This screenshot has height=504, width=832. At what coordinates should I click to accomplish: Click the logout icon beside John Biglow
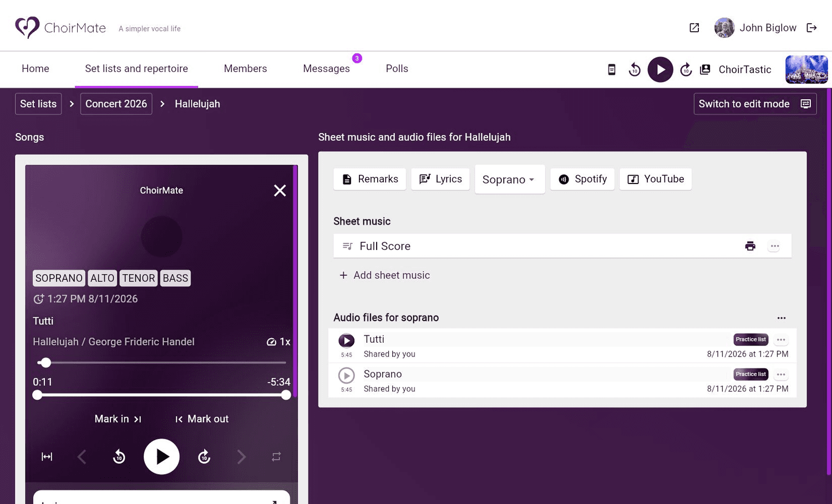click(x=811, y=28)
